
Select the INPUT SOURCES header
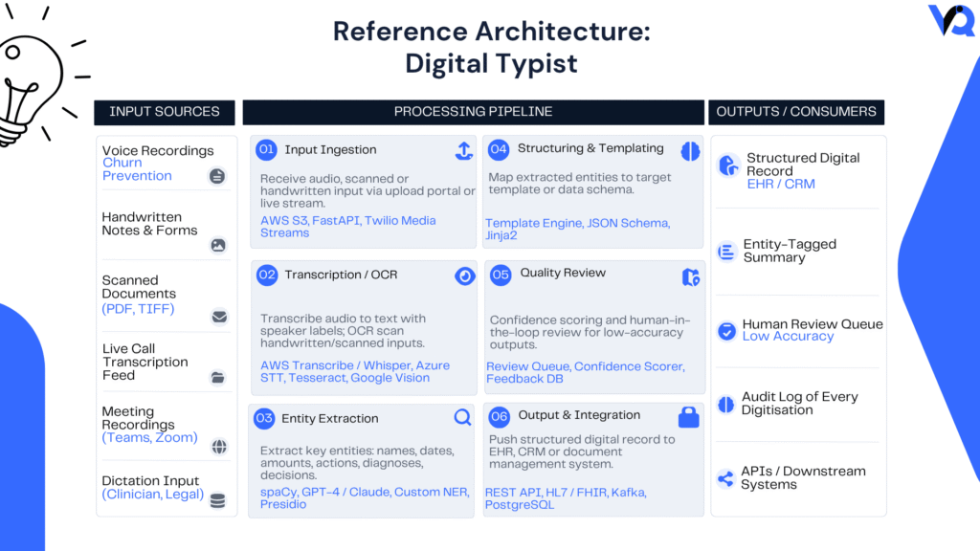165,112
